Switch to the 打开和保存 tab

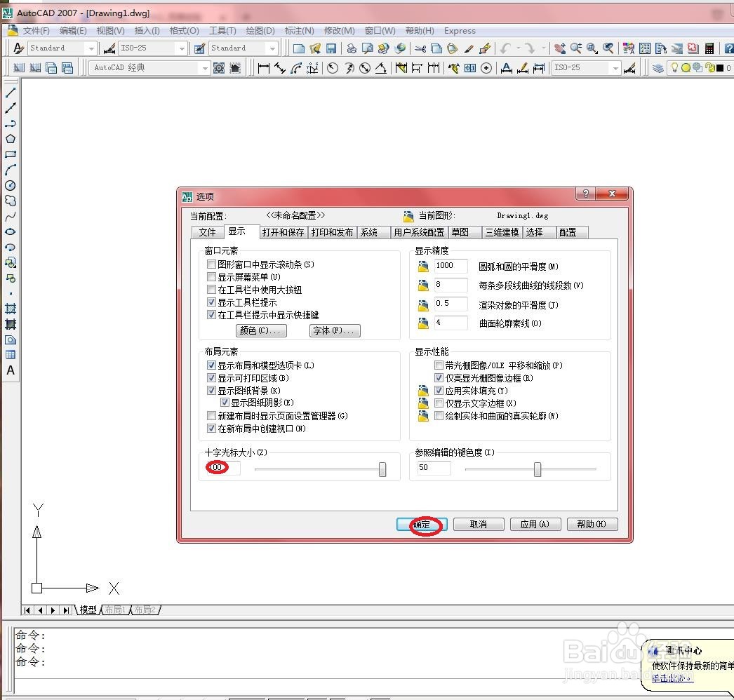(283, 233)
